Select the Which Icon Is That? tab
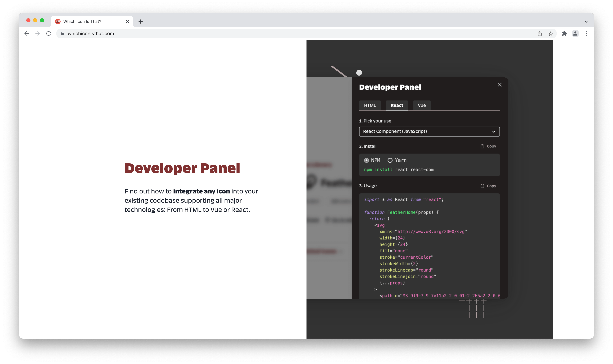613x364 pixels. (x=92, y=22)
